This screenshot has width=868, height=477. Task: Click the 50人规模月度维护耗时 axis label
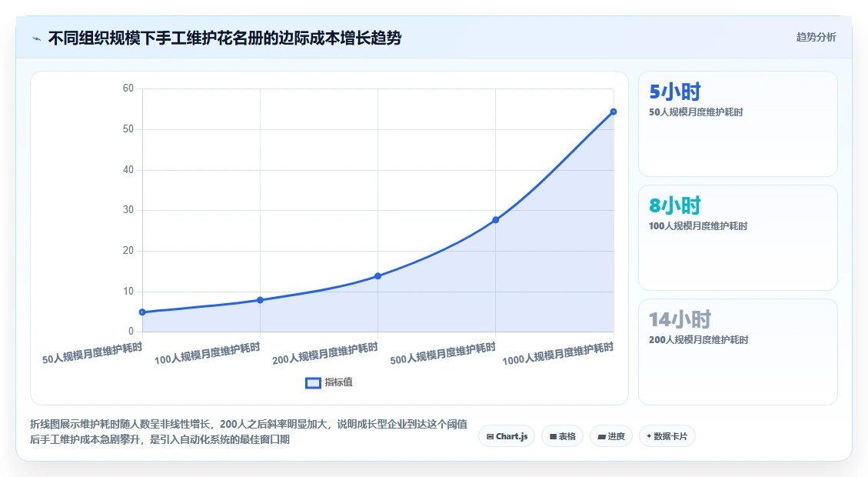[92, 353]
